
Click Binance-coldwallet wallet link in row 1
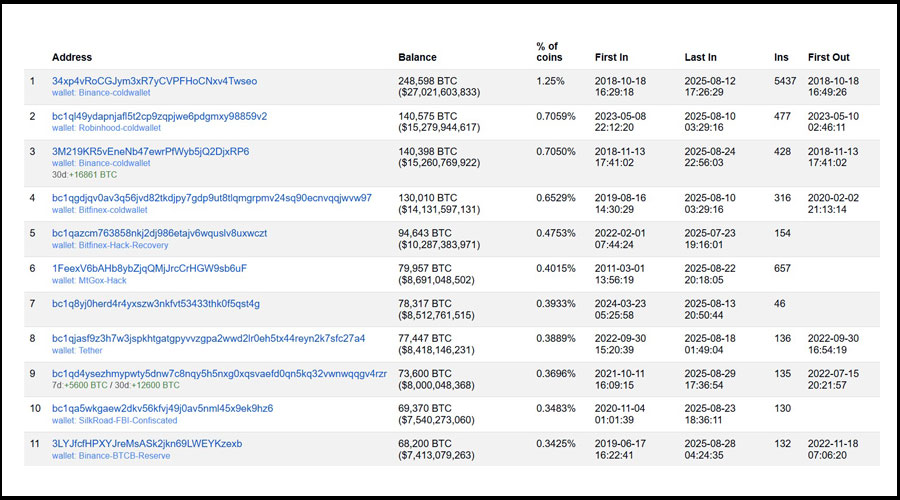(x=115, y=93)
